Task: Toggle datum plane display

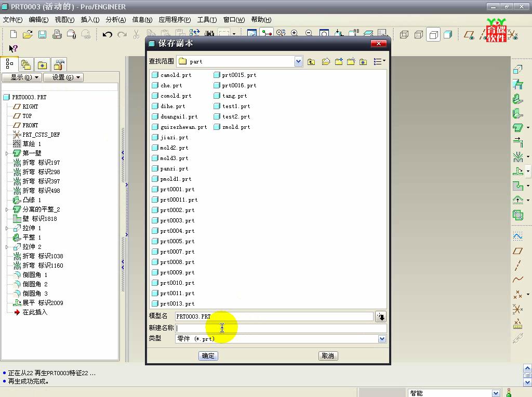Action: 470,34
